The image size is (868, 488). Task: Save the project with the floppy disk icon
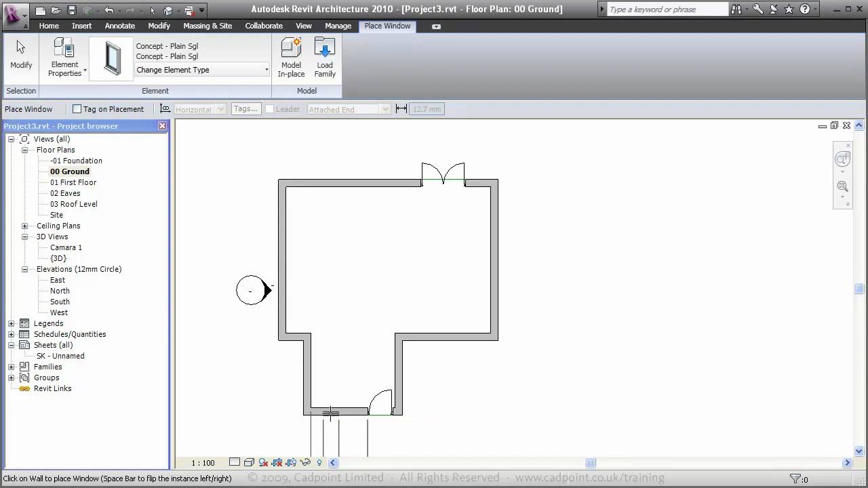tap(71, 10)
